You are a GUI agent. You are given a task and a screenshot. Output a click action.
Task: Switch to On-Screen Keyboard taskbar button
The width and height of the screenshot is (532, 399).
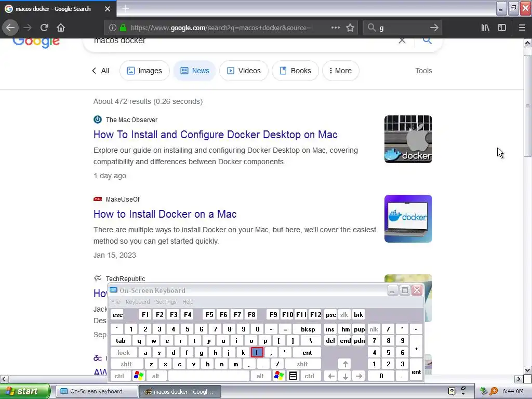(96, 391)
